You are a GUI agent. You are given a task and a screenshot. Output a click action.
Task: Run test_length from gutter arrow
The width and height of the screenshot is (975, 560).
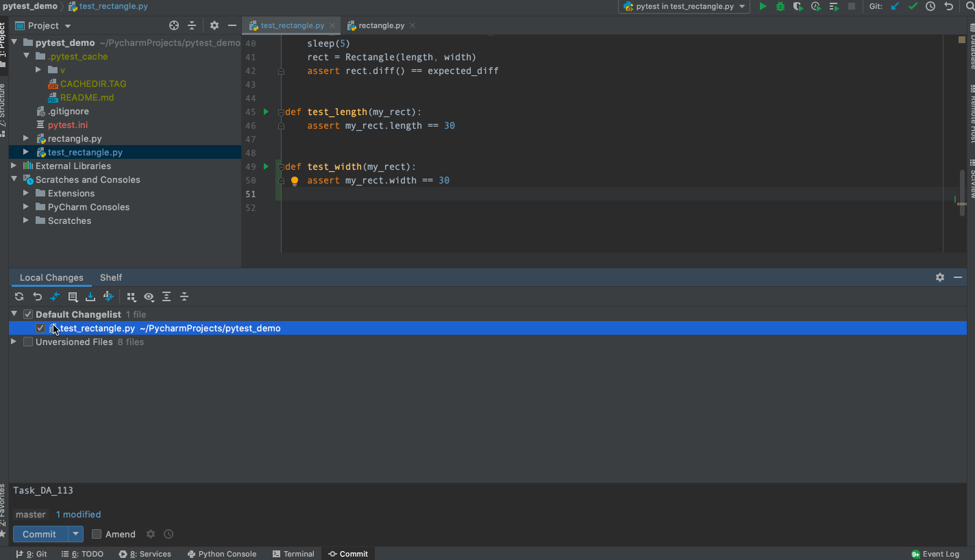point(267,112)
